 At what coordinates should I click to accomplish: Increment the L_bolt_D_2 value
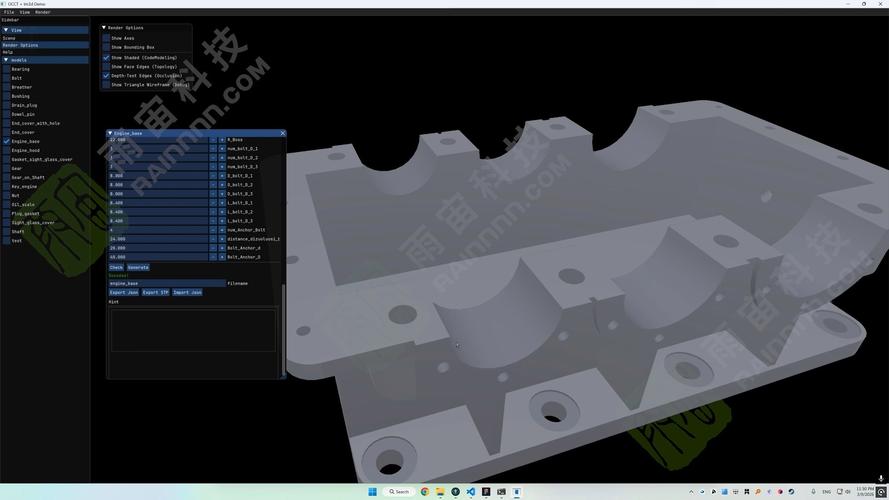coord(222,212)
